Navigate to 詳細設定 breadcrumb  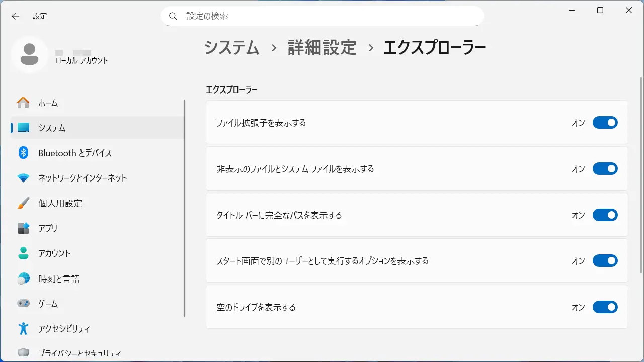point(322,48)
